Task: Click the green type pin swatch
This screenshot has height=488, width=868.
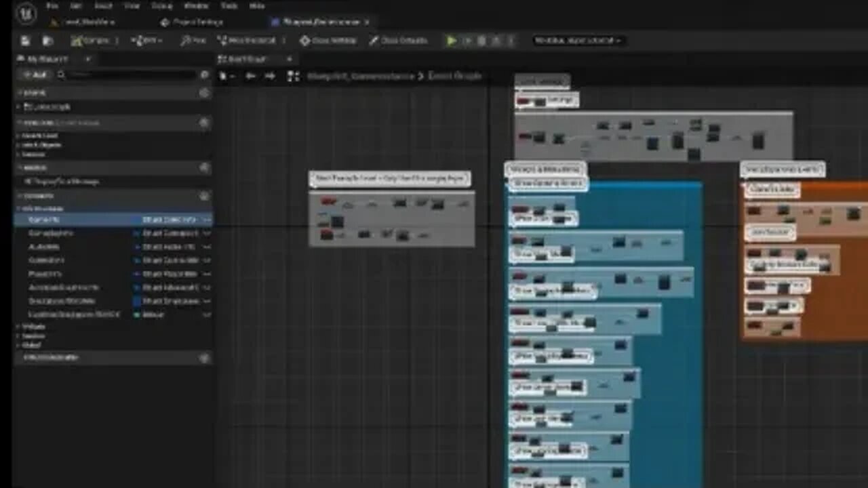Action: (x=136, y=314)
